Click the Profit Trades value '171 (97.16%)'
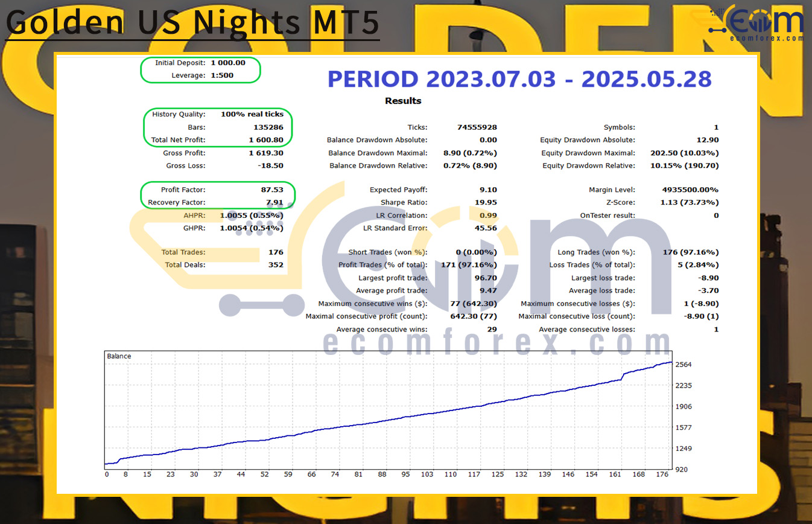 click(469, 264)
